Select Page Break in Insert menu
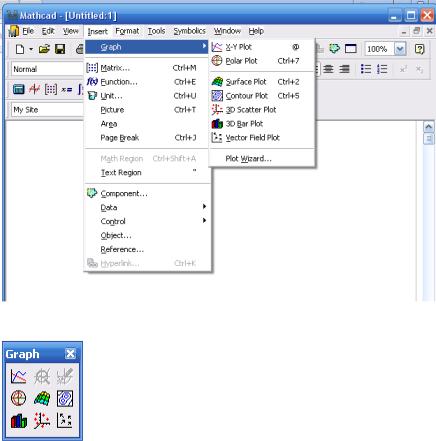 point(148,138)
